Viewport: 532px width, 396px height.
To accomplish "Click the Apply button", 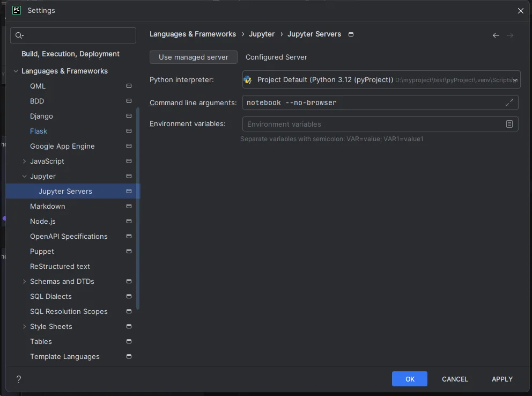I will [x=502, y=379].
